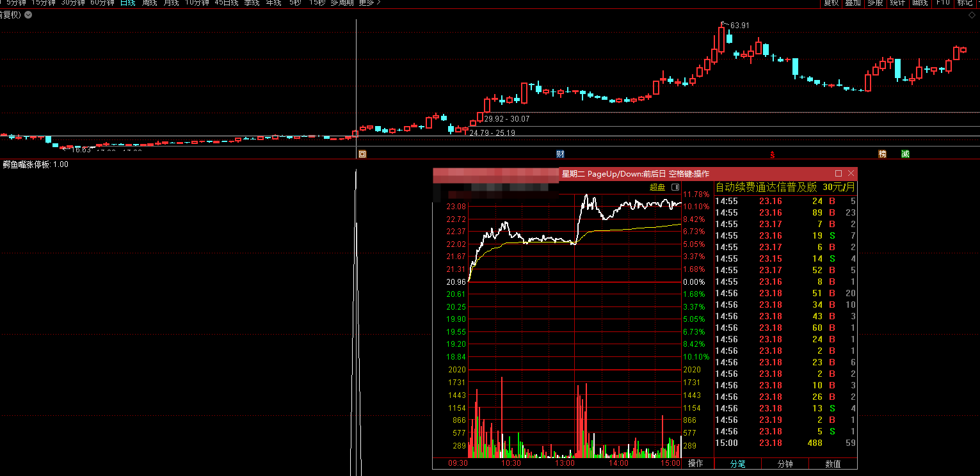Click the blue 财 financial report marker
Viewport: 980px width, 476px height.
click(x=560, y=154)
